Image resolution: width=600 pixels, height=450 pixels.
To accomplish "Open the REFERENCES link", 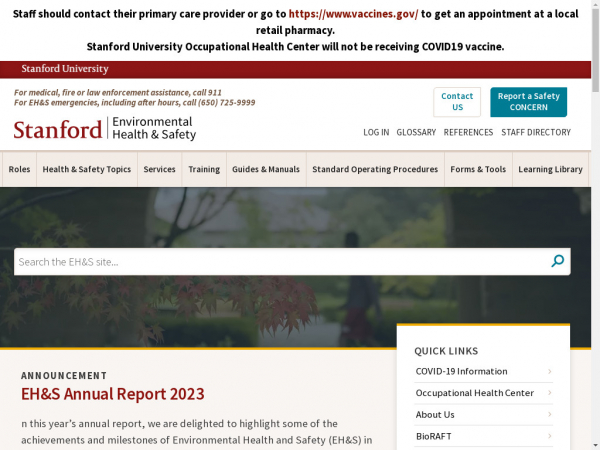I will point(468,132).
